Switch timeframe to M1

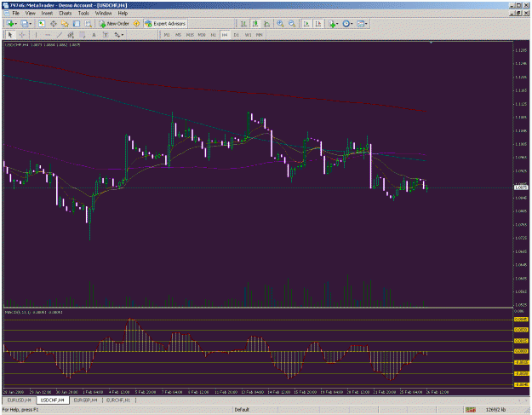click(x=167, y=35)
